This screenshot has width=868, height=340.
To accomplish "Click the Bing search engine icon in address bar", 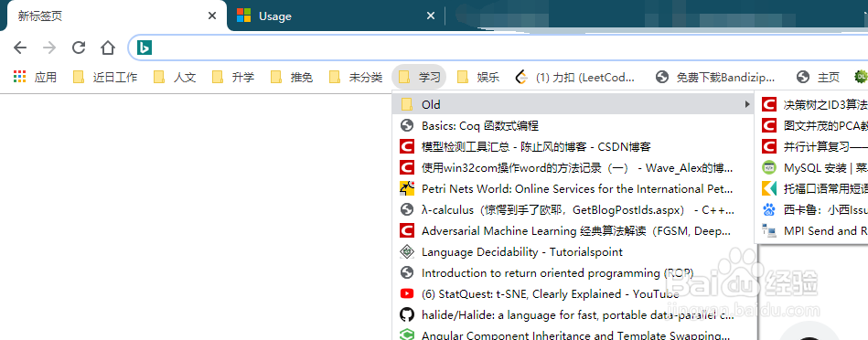I will (x=145, y=48).
